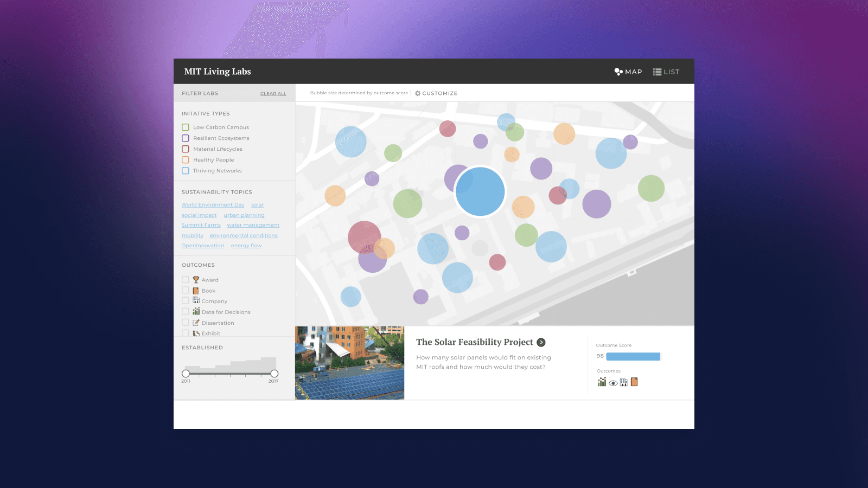This screenshot has height=488, width=868.
Task: Click the Exhibit outcome label
Action: point(211,333)
